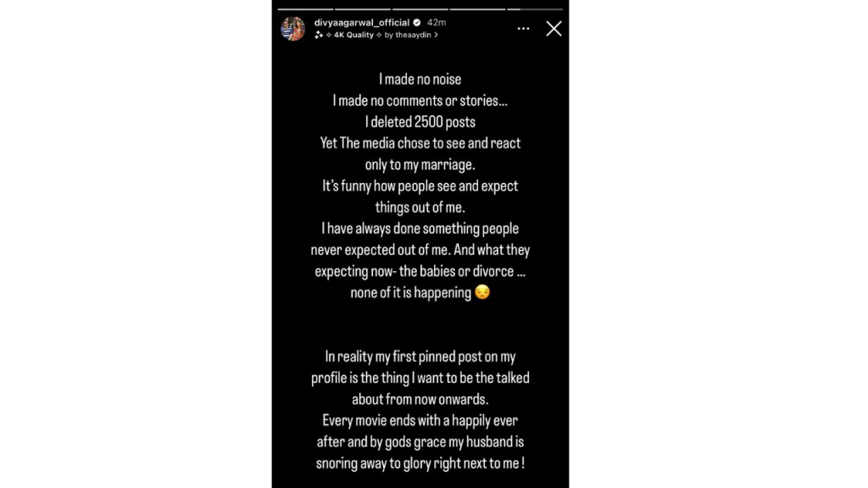
Task: Expand the chevron after theaaydin
Action: (436, 36)
